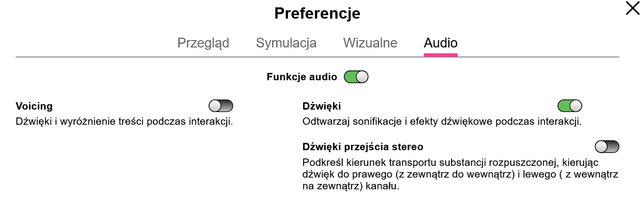Close the Preferencje dialog with the X
The height and width of the screenshot is (204, 644).
click(x=632, y=8)
